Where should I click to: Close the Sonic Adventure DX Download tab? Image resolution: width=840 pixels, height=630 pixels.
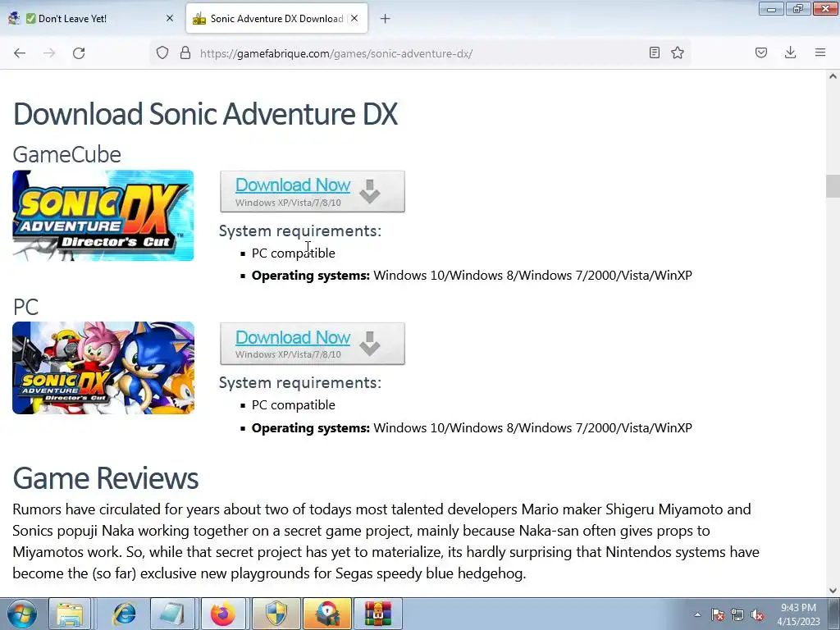point(354,18)
